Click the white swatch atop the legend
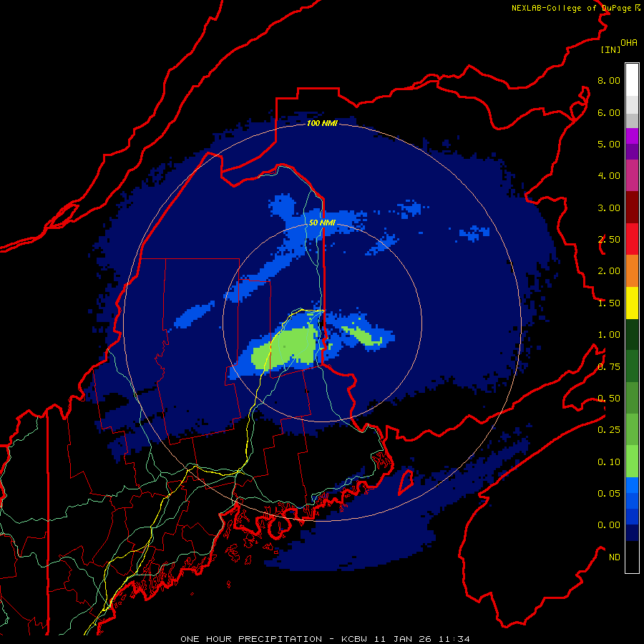Viewport: 644px width, 644px height. click(632, 80)
